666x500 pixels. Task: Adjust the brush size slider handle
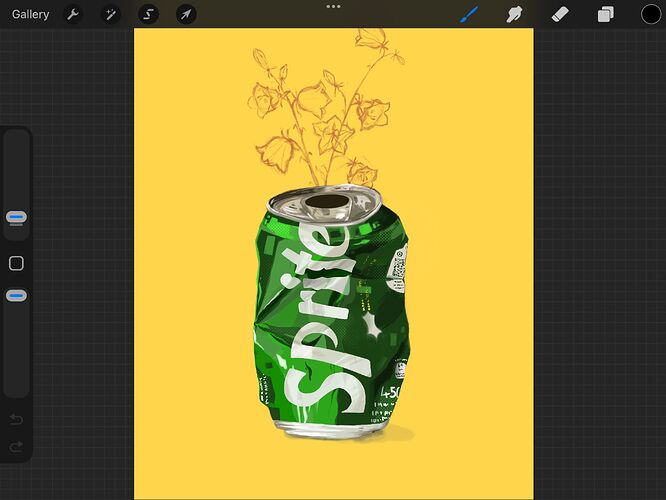click(16, 218)
